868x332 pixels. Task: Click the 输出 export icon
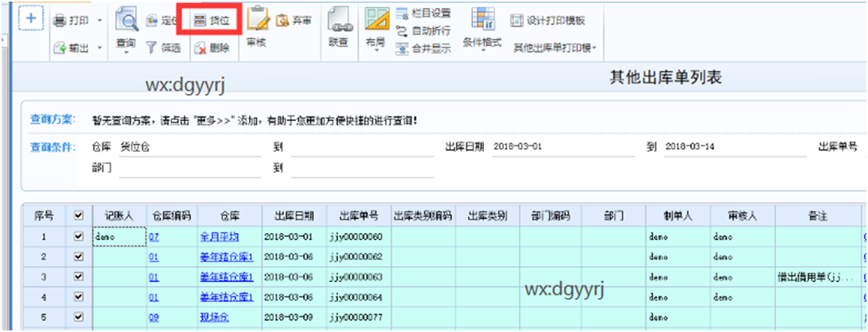[60, 48]
